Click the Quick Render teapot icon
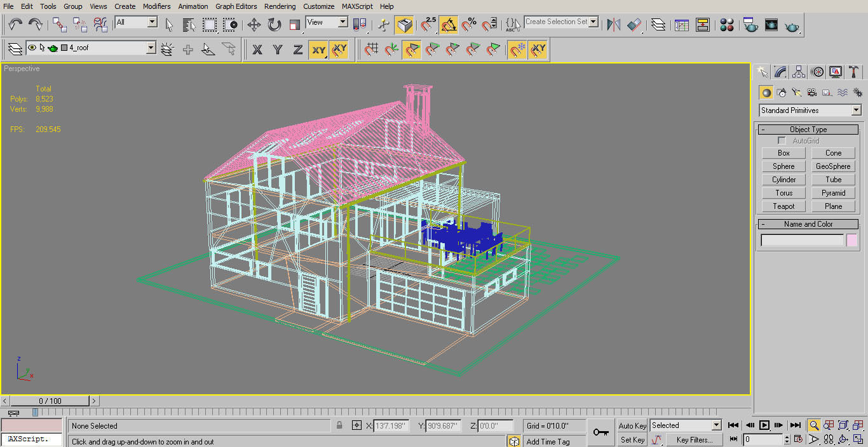Image resolution: width=868 pixels, height=447 pixels. tap(792, 26)
